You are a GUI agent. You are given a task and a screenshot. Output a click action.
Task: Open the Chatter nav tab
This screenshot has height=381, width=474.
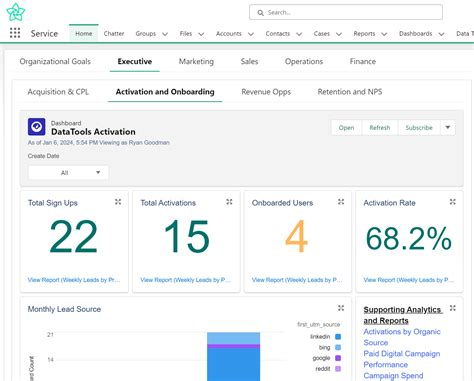(x=114, y=34)
